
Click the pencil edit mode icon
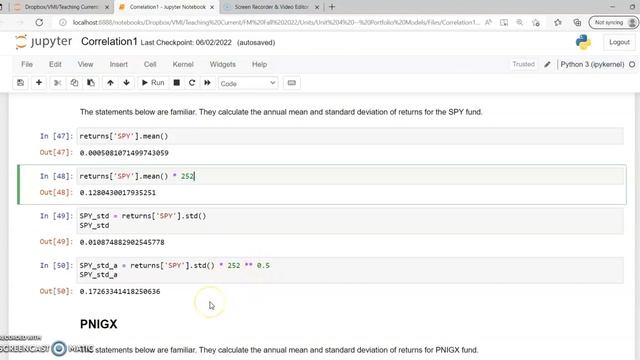pyautogui.click(x=547, y=64)
